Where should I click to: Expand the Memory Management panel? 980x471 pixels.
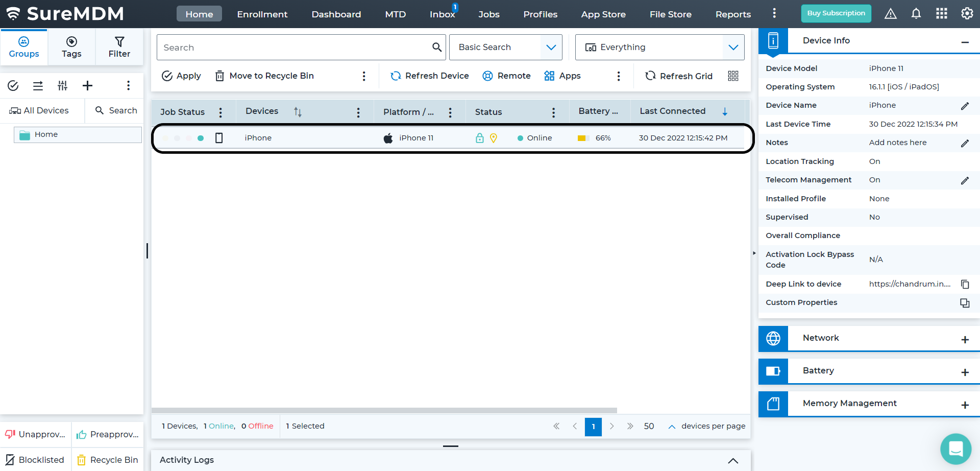click(x=965, y=405)
